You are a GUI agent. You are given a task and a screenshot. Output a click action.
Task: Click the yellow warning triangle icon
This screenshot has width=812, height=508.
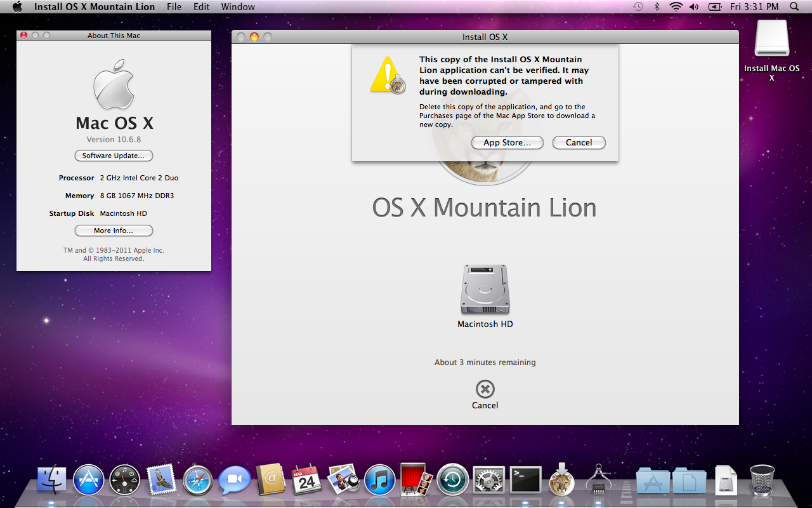(387, 75)
